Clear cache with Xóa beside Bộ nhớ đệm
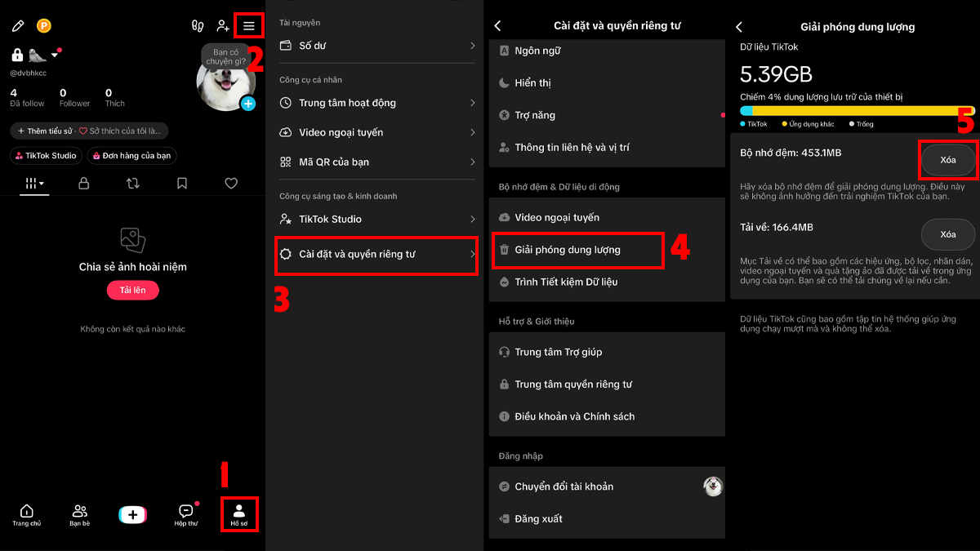The height and width of the screenshot is (551, 980). tap(948, 160)
